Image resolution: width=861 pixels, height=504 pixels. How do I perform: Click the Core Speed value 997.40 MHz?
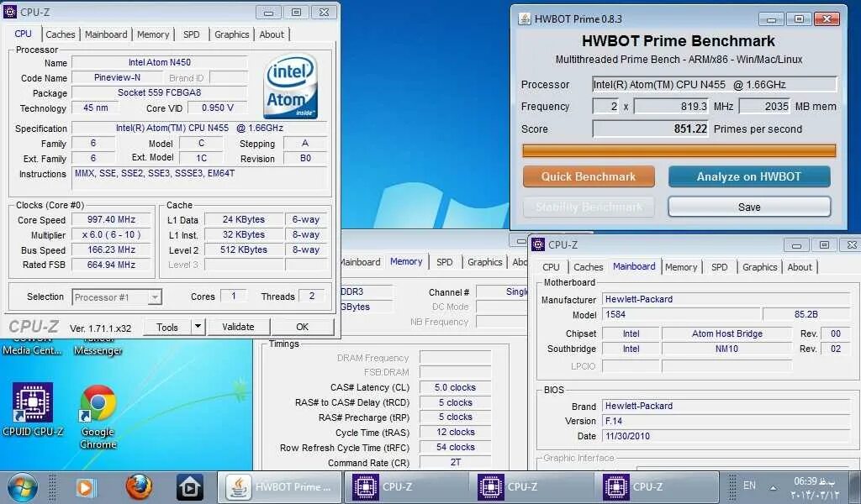112,219
